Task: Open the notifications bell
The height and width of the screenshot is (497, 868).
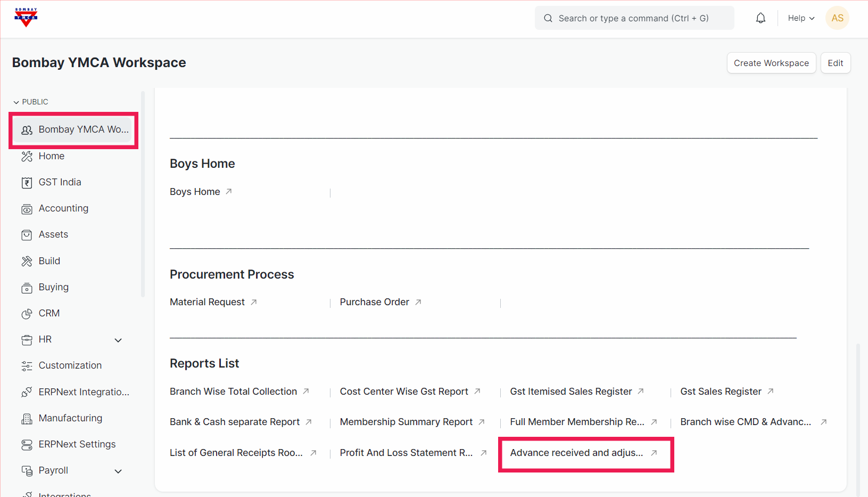Action: (x=760, y=18)
